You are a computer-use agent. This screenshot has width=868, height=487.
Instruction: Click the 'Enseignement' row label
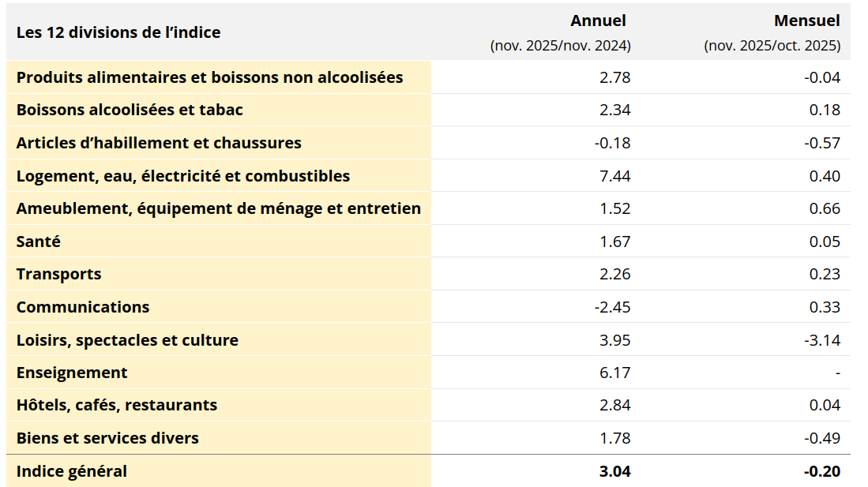[x=72, y=373]
